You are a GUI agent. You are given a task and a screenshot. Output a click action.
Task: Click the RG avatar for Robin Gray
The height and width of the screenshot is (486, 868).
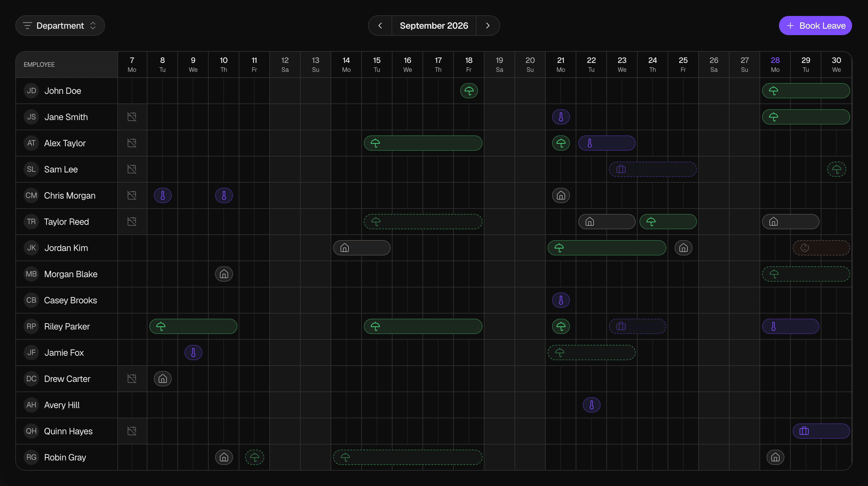tap(31, 457)
